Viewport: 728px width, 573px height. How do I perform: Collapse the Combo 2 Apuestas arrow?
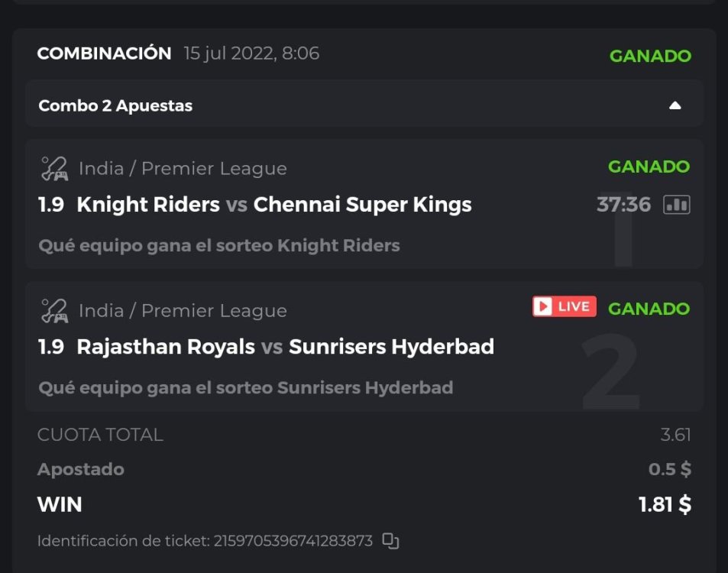click(x=675, y=105)
